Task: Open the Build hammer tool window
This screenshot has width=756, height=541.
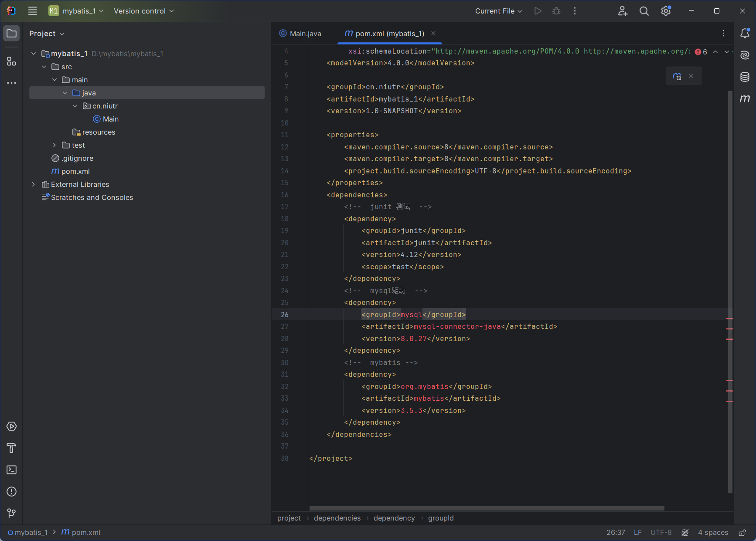Action: [11, 448]
